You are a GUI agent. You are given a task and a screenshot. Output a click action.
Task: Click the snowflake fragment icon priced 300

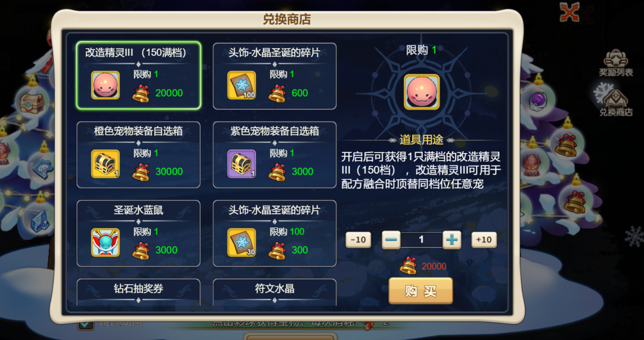click(x=241, y=242)
